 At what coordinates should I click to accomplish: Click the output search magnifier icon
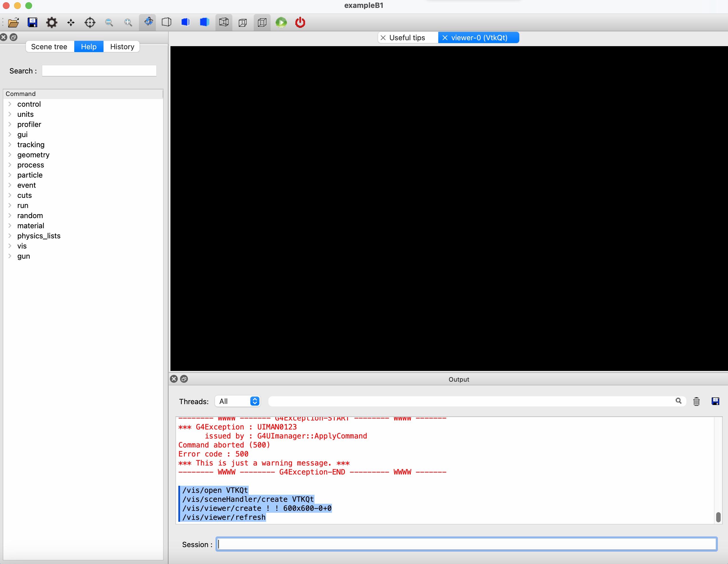coord(678,401)
